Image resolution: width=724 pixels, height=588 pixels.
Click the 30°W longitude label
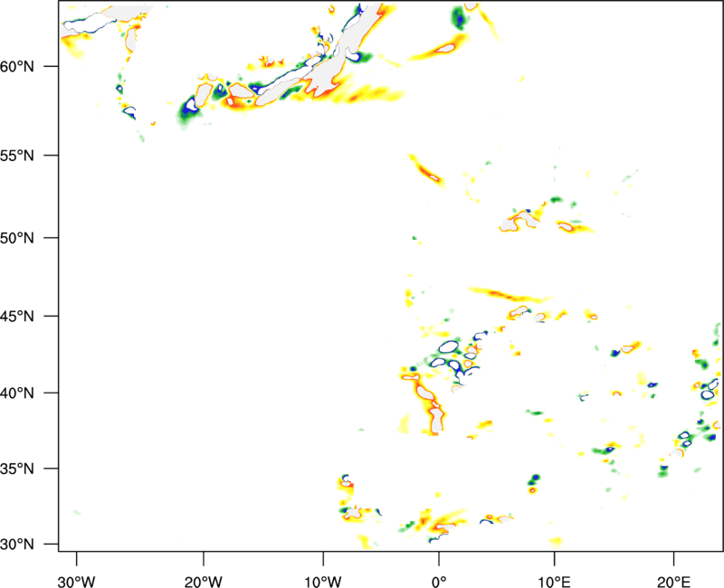76,582
